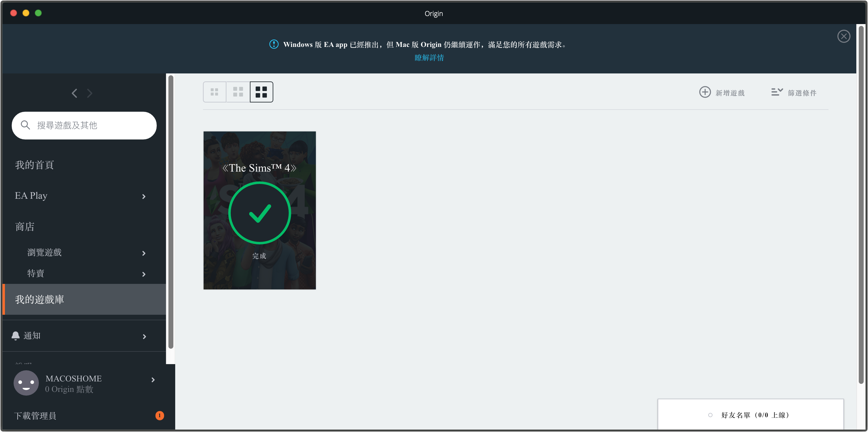868x432 pixels.
Task: Click 完成 label on Sims tile
Action: pyautogui.click(x=259, y=256)
